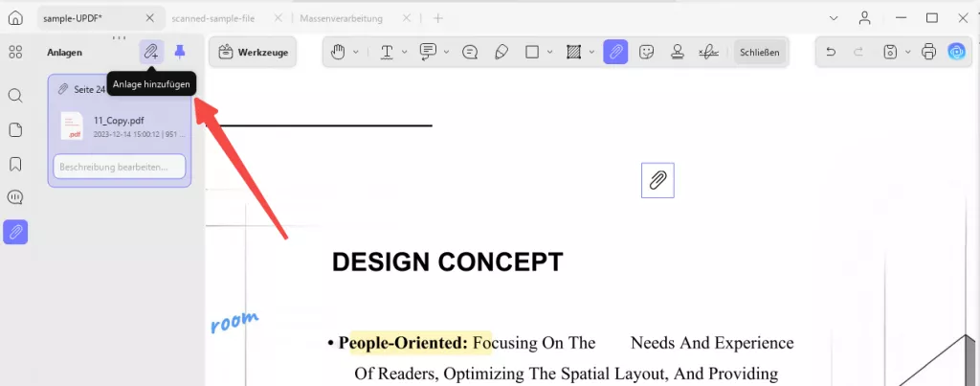Click the 11_Copy.pdf file thumbnail icon
Image resolution: width=980 pixels, height=386 pixels.
pyautogui.click(x=72, y=125)
